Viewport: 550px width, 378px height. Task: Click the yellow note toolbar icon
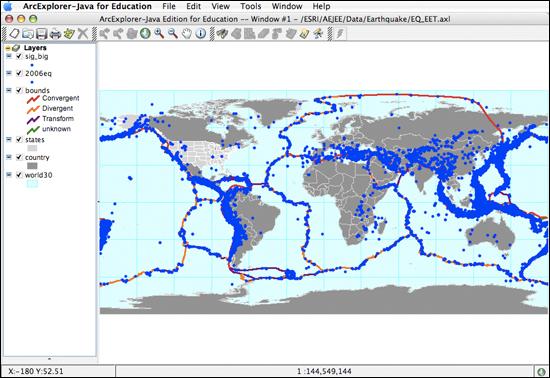304,34
